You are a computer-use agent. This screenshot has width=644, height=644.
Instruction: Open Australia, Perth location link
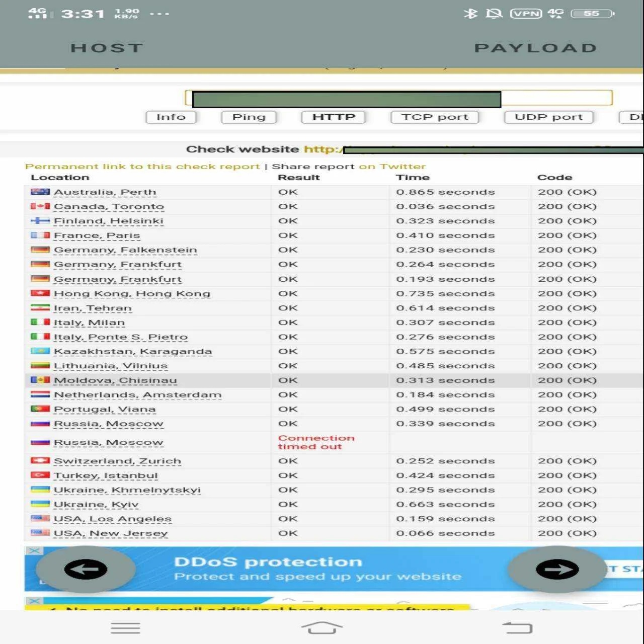coord(105,192)
